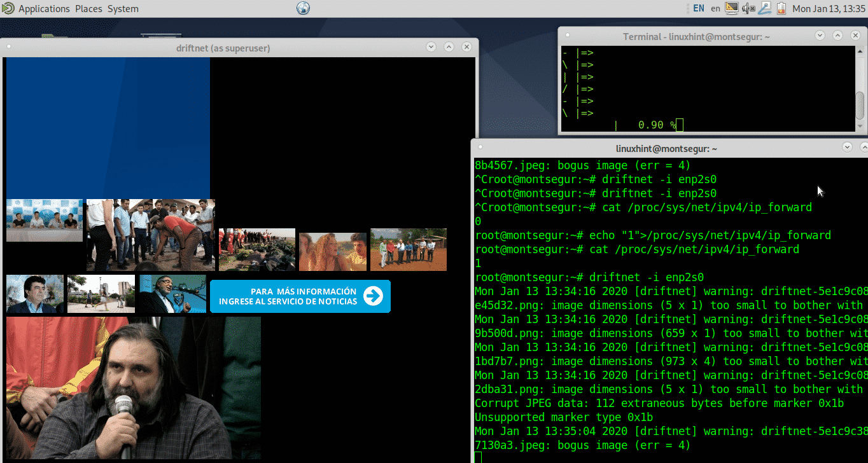Click the '9b500d.png: image dimensions (659 x 1)' line
Viewport: 868px width, 463px height.
pos(671,333)
